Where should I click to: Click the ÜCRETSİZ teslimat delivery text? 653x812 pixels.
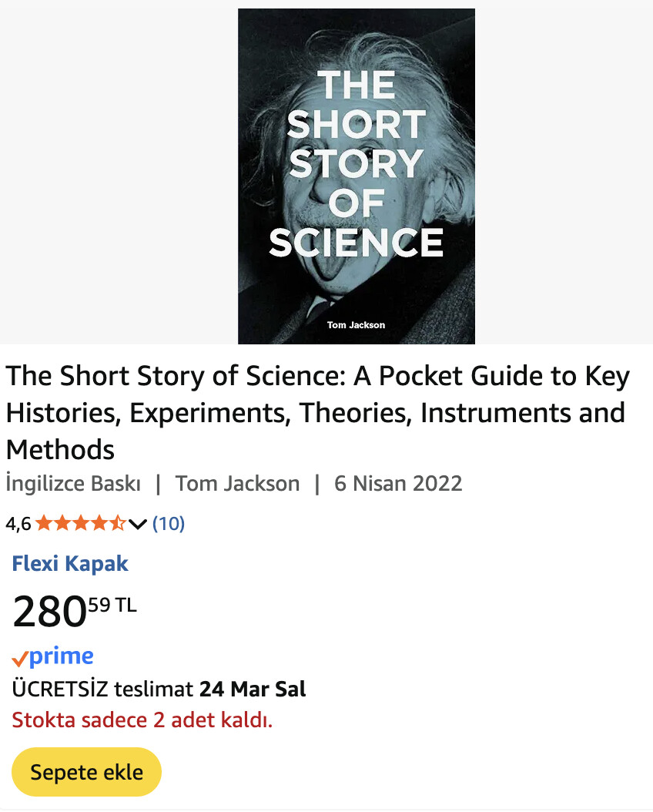[103, 690]
